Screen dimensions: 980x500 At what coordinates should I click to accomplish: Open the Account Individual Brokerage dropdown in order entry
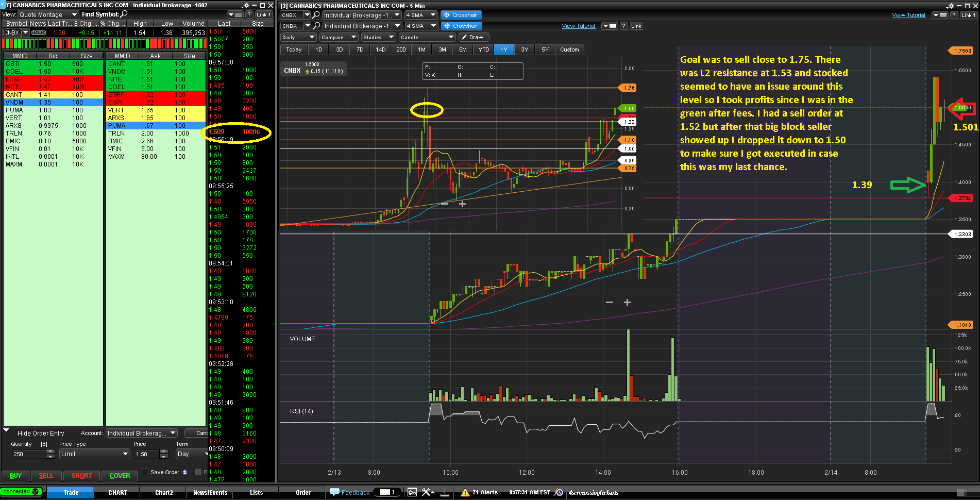142,433
